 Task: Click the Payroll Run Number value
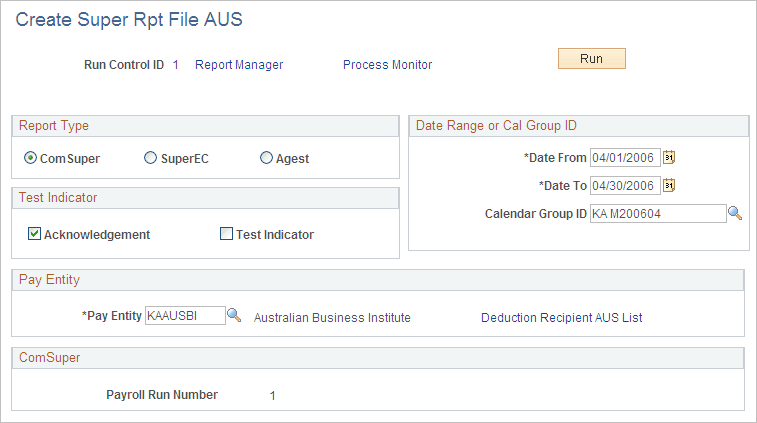click(272, 396)
